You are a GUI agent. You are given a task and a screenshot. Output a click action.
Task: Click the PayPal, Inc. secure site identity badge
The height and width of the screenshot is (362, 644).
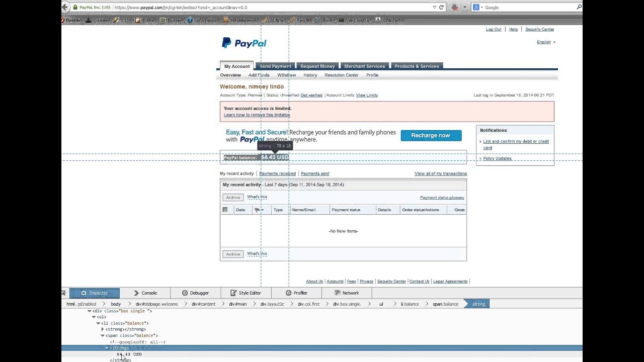pyautogui.click(x=92, y=8)
